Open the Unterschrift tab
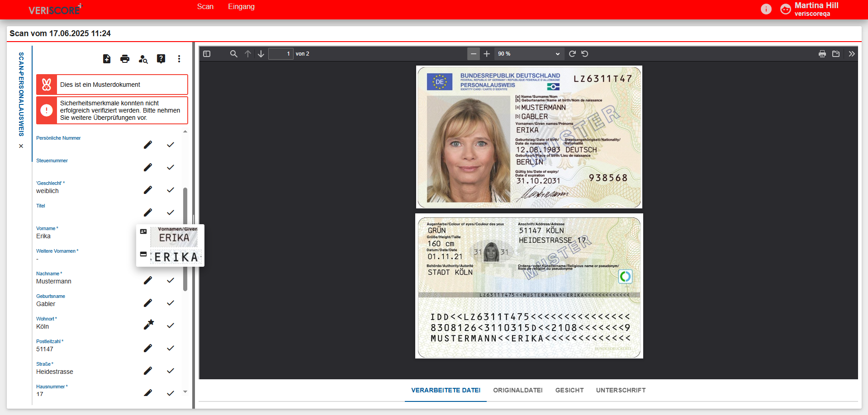This screenshot has height=415, width=868. coord(621,390)
